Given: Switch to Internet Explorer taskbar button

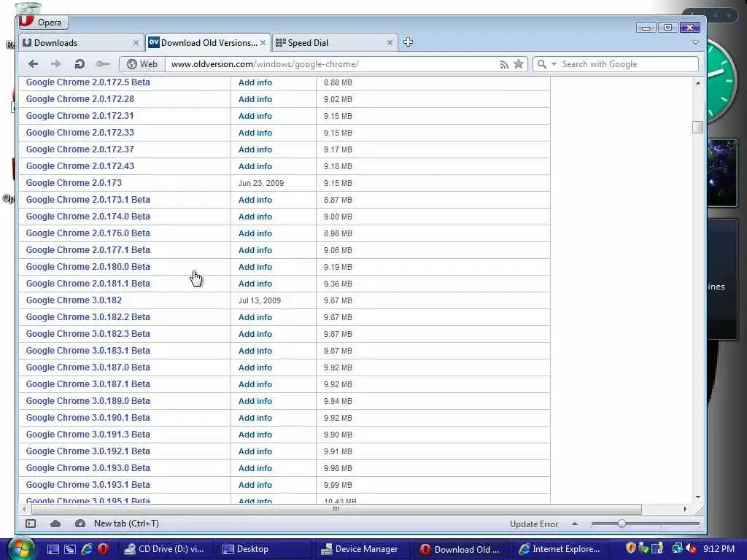Looking at the screenshot, I should point(560,549).
